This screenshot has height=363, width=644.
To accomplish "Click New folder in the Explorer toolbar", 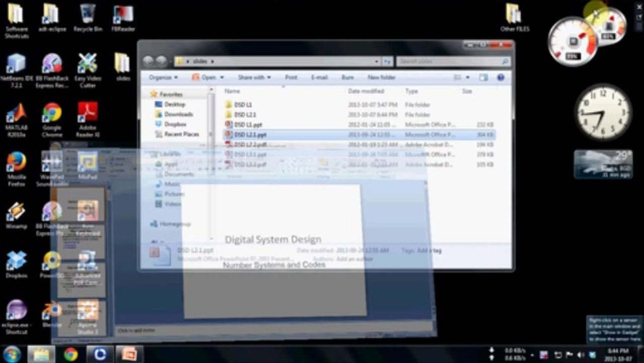I will click(x=381, y=78).
